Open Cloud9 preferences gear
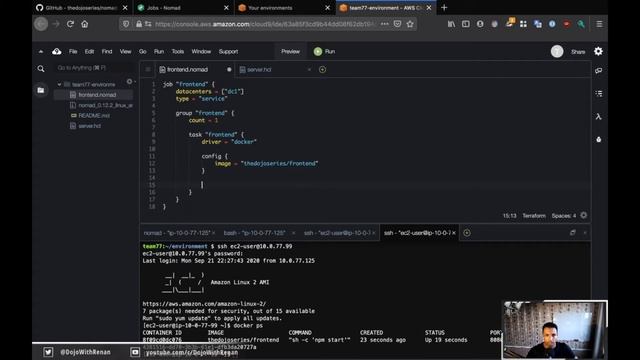 coord(598,51)
